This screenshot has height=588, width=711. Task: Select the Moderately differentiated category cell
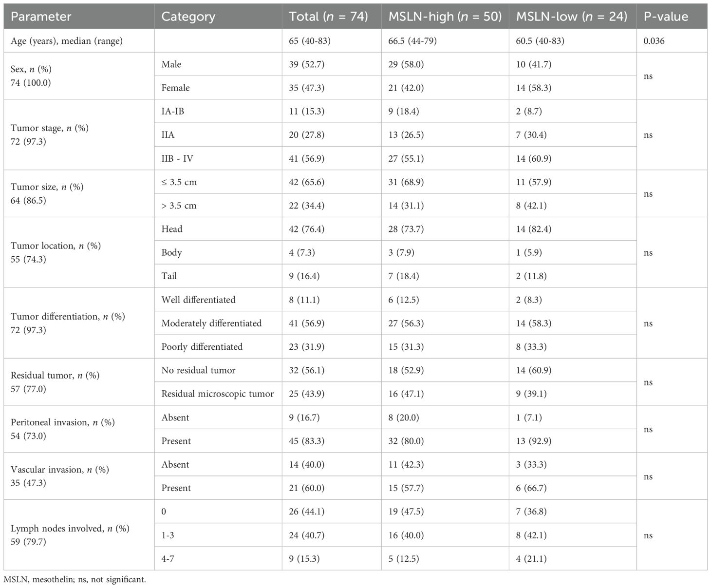click(x=211, y=323)
